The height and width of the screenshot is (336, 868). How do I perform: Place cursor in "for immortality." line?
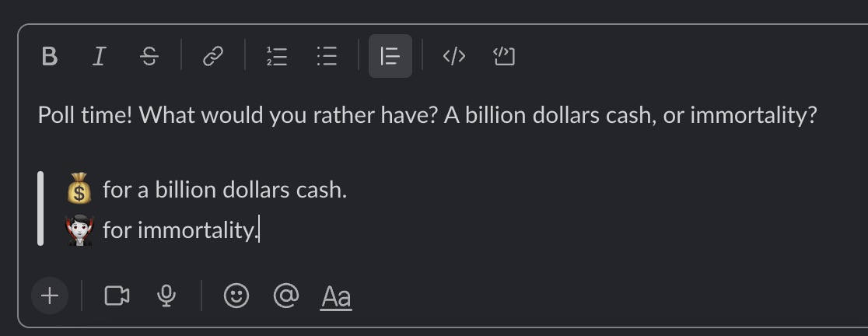click(x=179, y=231)
